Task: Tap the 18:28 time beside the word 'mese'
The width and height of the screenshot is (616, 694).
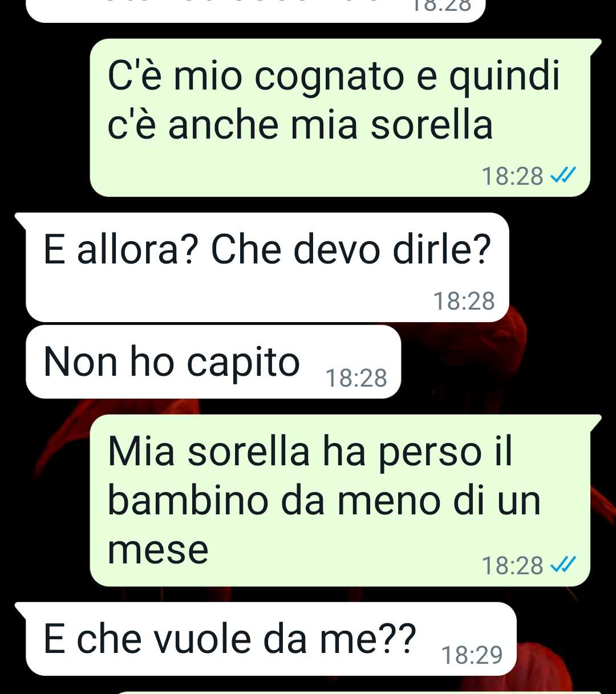Action: pos(512,566)
